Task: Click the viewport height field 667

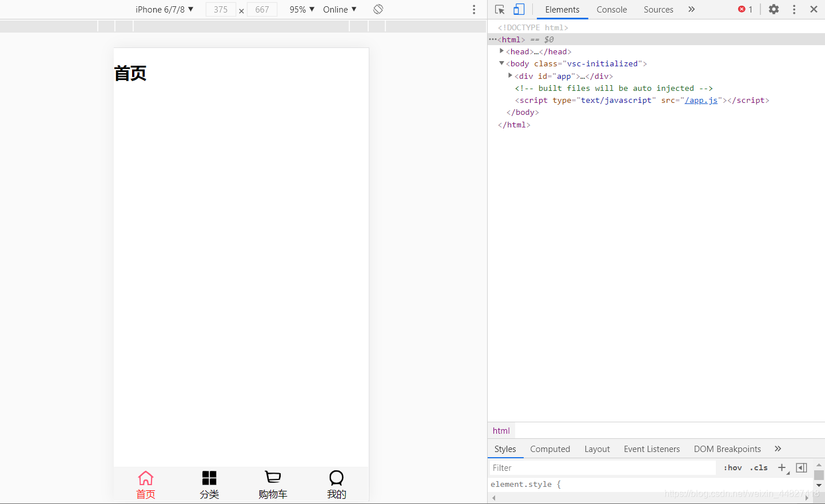Action: coord(262,9)
